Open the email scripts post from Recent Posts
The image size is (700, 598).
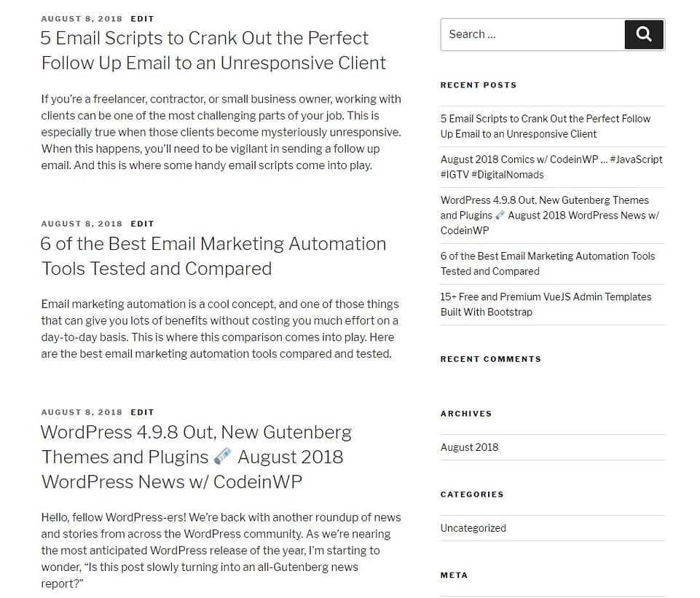545,126
